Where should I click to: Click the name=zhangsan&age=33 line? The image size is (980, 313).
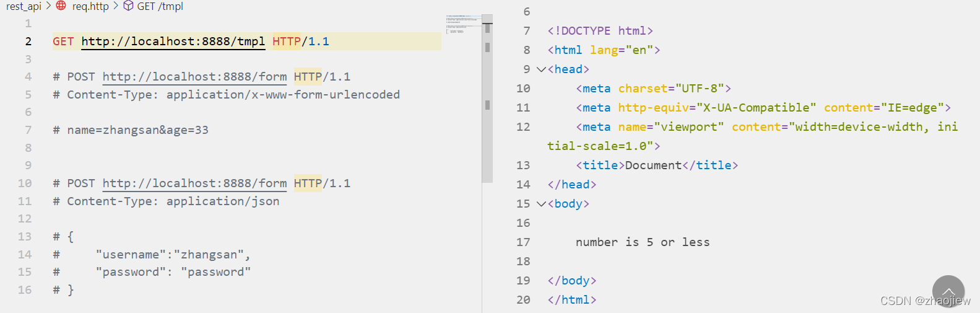click(131, 130)
